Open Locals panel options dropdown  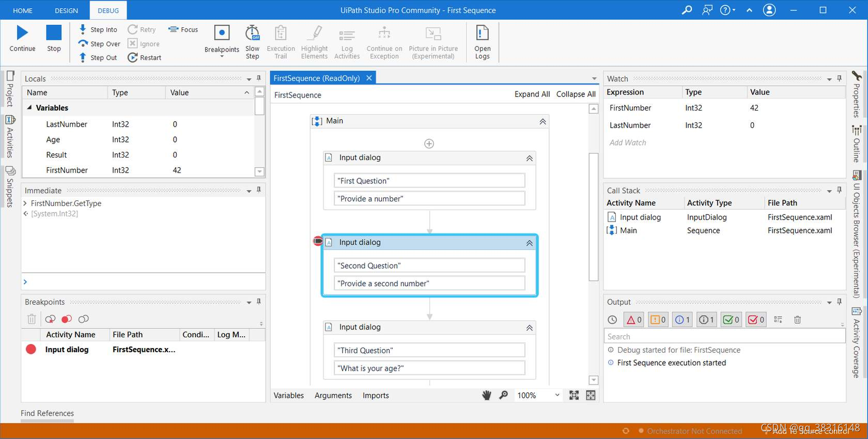(x=249, y=79)
